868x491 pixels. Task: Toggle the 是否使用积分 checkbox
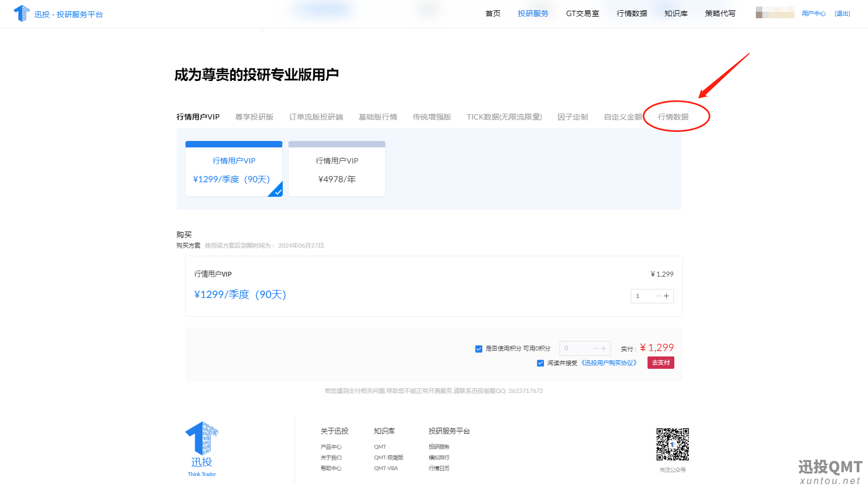[x=479, y=349]
